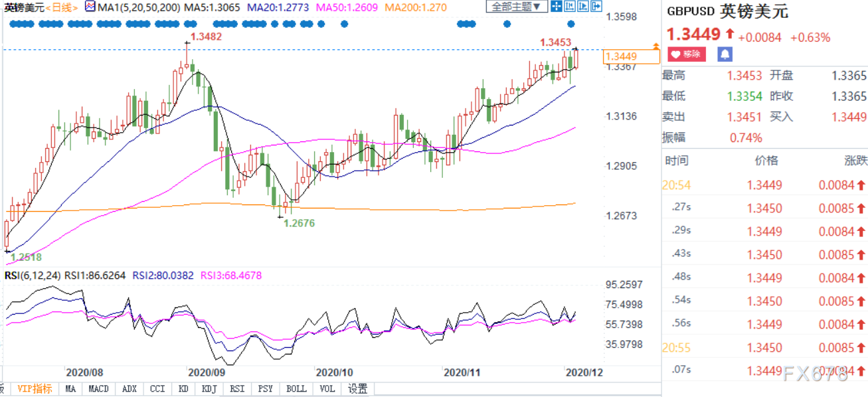This screenshot has width=868, height=397.
Task: Select the BOLL indicator tab
Action: point(296,389)
